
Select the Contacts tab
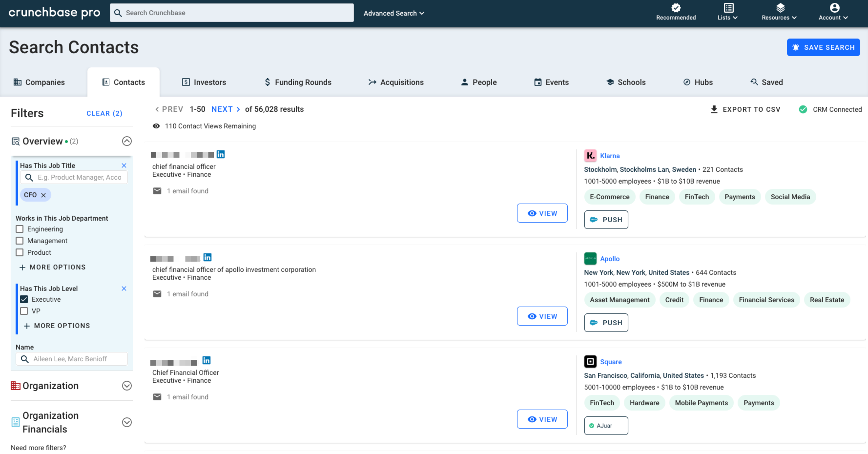click(124, 82)
